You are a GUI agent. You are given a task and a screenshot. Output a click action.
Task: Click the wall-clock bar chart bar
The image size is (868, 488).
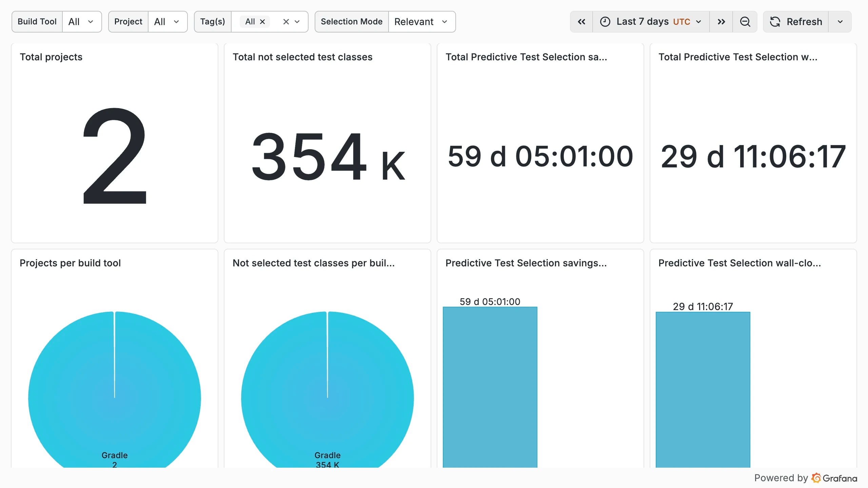click(703, 390)
